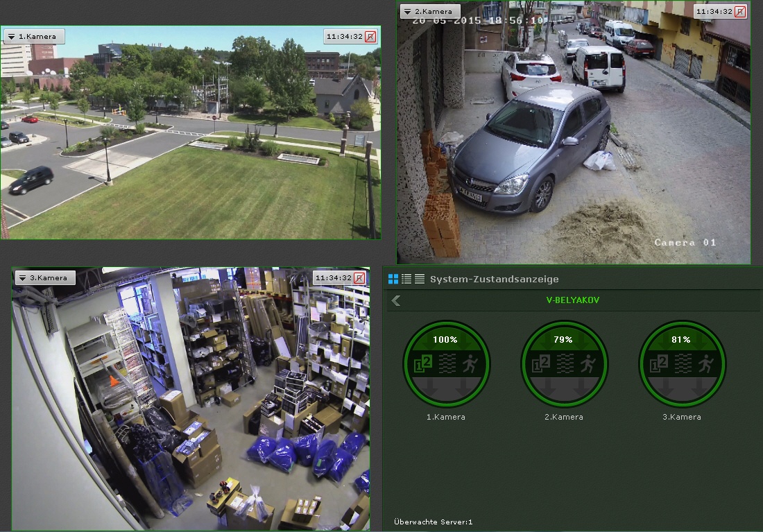Screen dimensions: 763x532
Task: Go back using the left chevron arrow
Action: [396, 301]
